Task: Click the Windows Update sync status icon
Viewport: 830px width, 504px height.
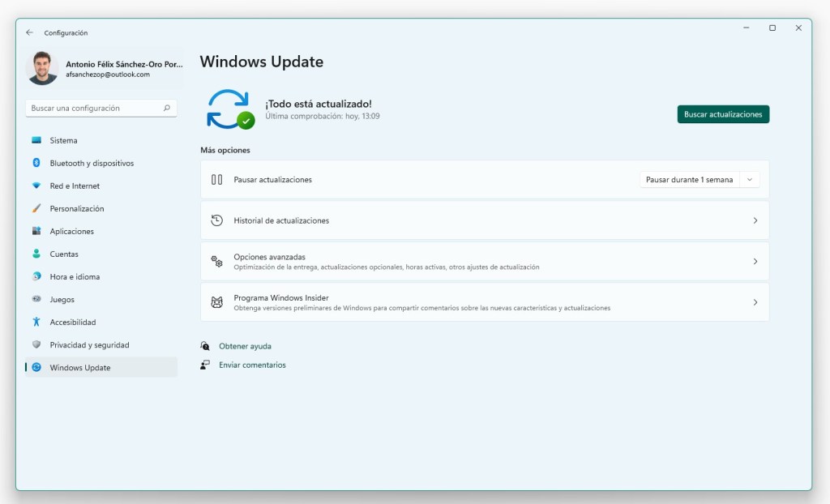Action: point(230,109)
